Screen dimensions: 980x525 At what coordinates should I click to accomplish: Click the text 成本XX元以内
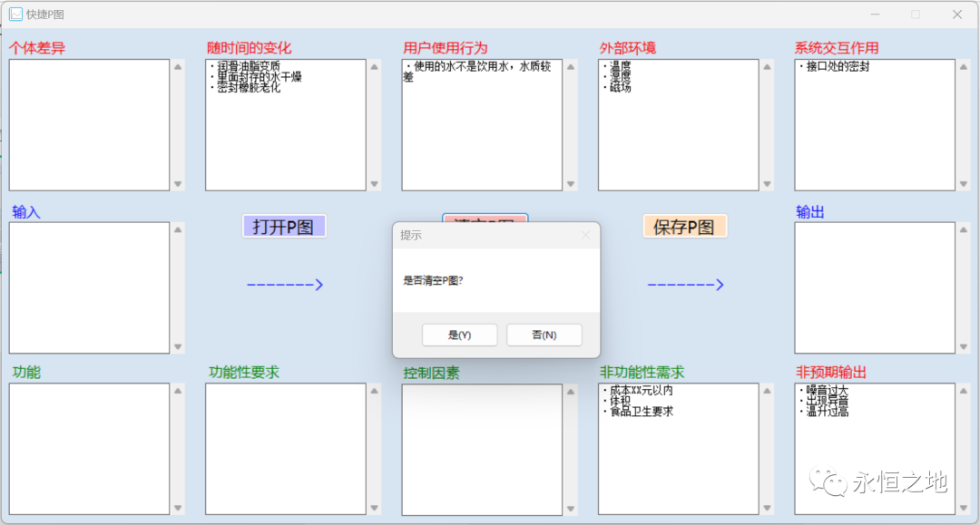coord(642,390)
